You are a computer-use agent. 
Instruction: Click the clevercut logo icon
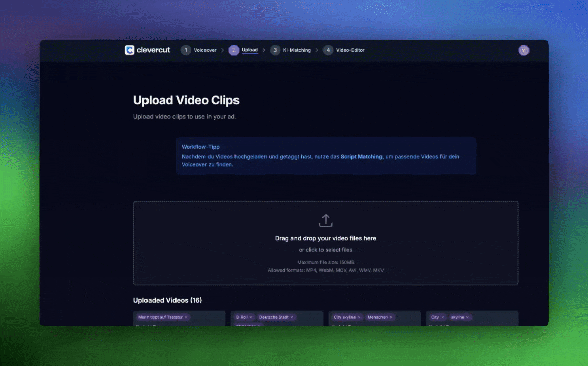coord(129,50)
